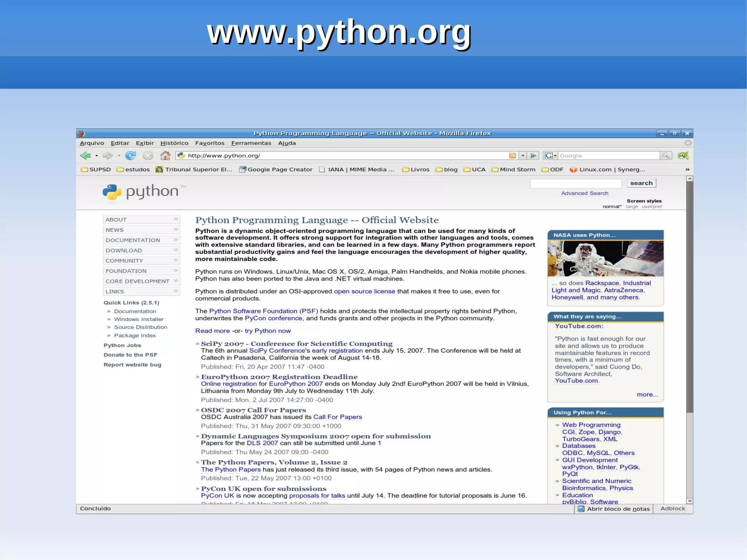The image size is (747, 560).
Task: Select the normal screen style
Action: [612, 207]
